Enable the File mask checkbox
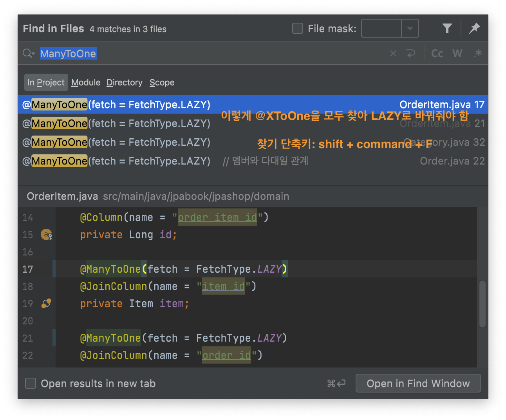This screenshot has height=420, width=506. (298, 28)
